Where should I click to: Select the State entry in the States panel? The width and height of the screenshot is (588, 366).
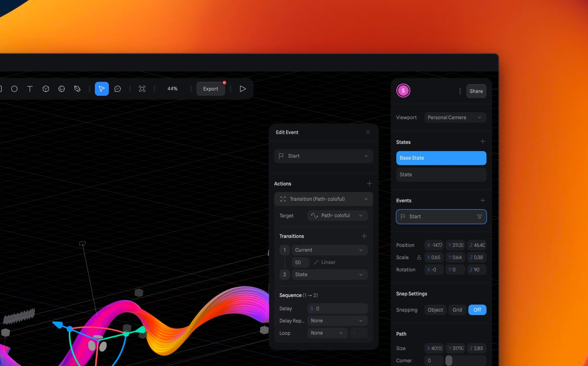(441, 174)
